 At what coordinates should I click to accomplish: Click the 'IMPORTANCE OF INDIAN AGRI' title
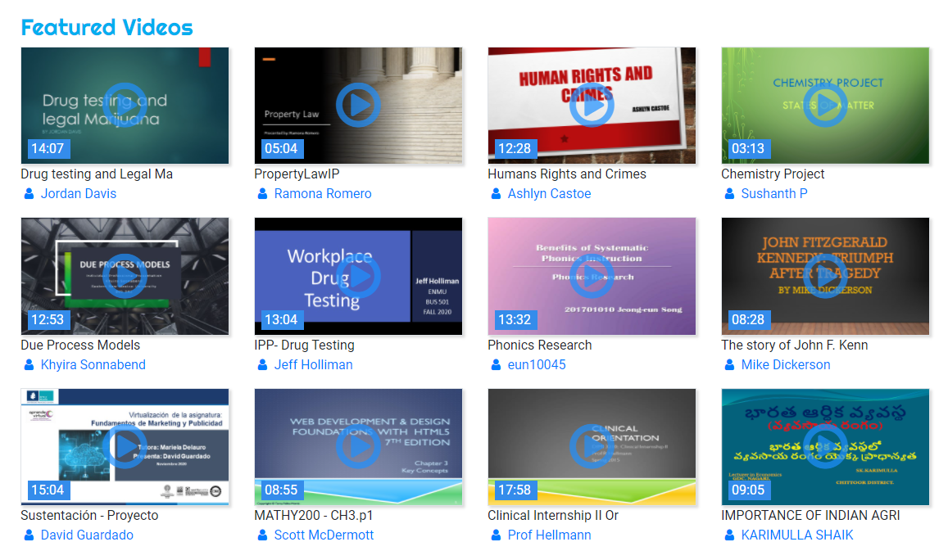(811, 515)
